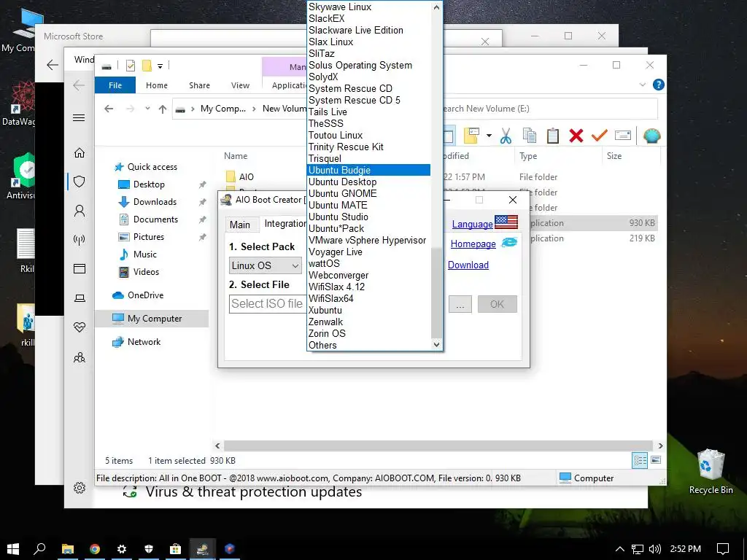Click the scissors Cut icon in Explorer toolbar

(x=506, y=136)
